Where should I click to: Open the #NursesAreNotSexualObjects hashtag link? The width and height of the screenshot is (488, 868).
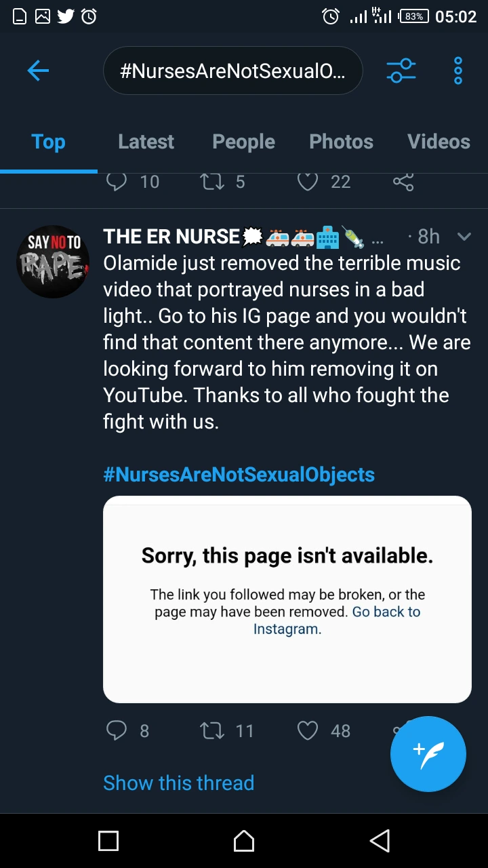pyautogui.click(x=239, y=474)
